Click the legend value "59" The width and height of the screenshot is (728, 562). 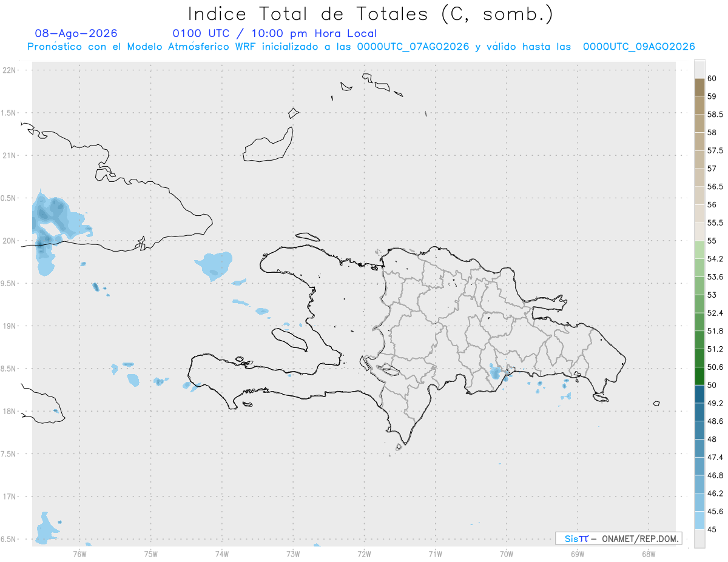pos(712,96)
